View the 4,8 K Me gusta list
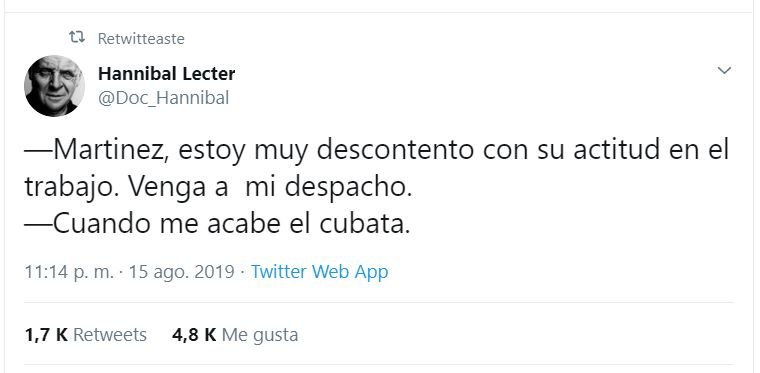Screen dimensions: 760x373 pos(235,335)
